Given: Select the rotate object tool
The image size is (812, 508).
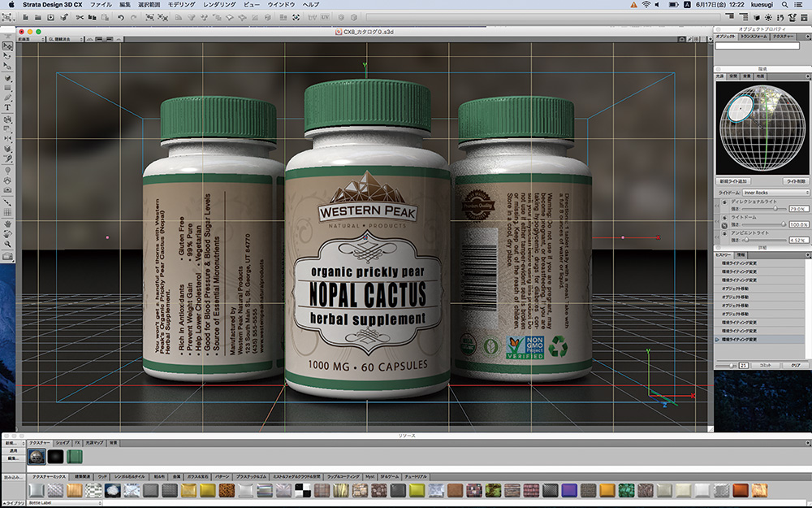Looking at the screenshot, I should click(x=8, y=55).
